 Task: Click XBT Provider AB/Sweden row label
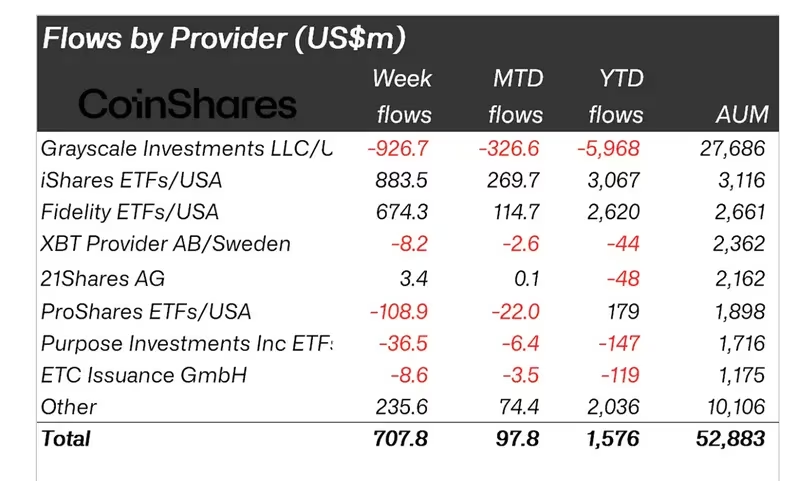point(166,244)
